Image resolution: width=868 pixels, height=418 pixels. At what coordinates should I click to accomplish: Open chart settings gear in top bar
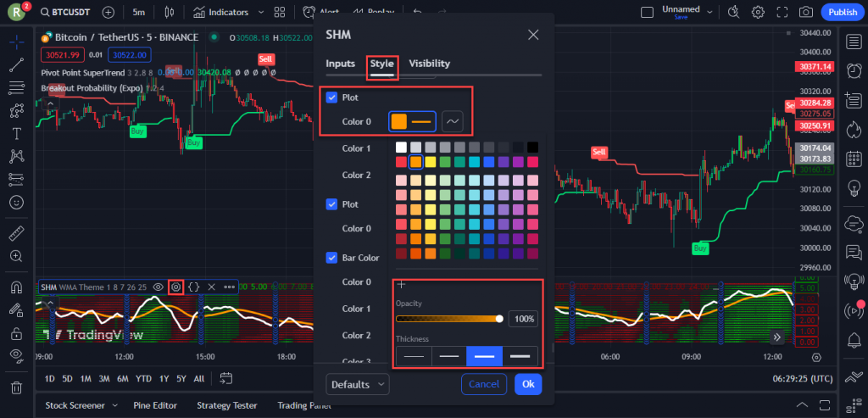(x=758, y=12)
